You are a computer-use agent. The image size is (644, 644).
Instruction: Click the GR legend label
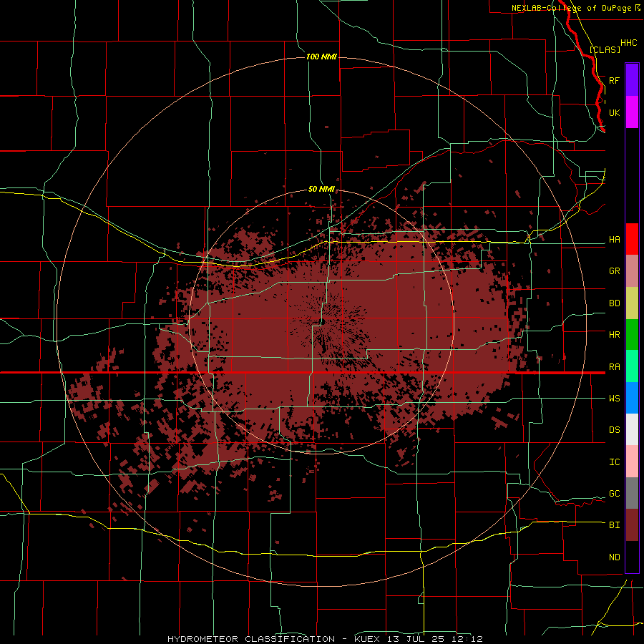point(614,271)
